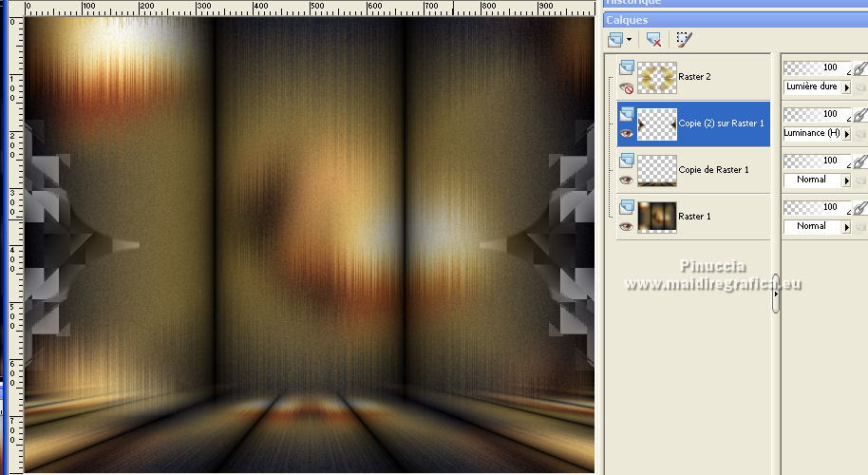Click the Copie (2) sur Raster 1 type icon

627,114
